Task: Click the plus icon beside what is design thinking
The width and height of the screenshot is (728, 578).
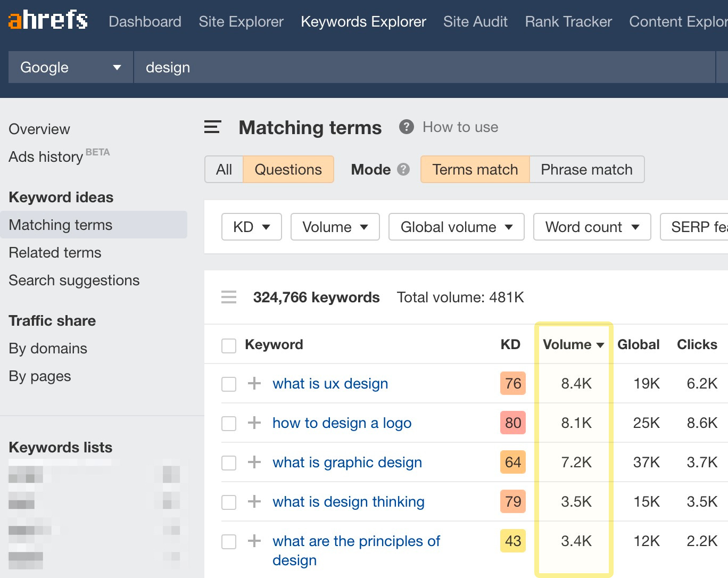Action: point(255,501)
